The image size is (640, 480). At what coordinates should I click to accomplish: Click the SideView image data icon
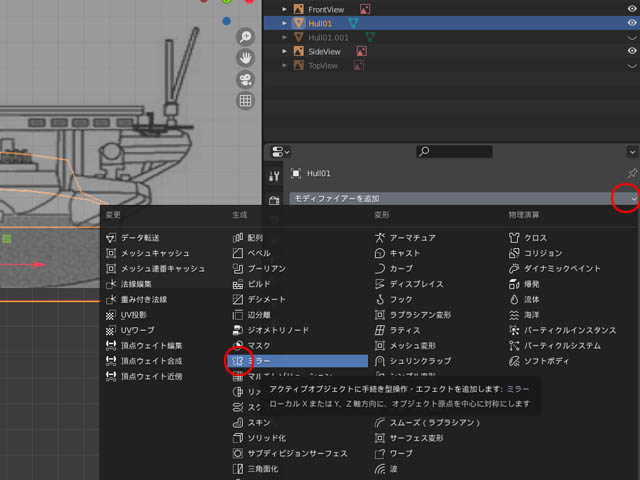click(361, 51)
